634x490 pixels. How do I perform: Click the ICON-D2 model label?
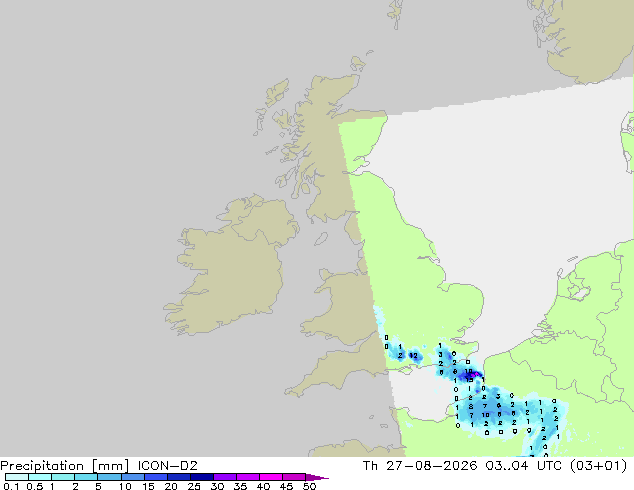pyautogui.click(x=167, y=465)
